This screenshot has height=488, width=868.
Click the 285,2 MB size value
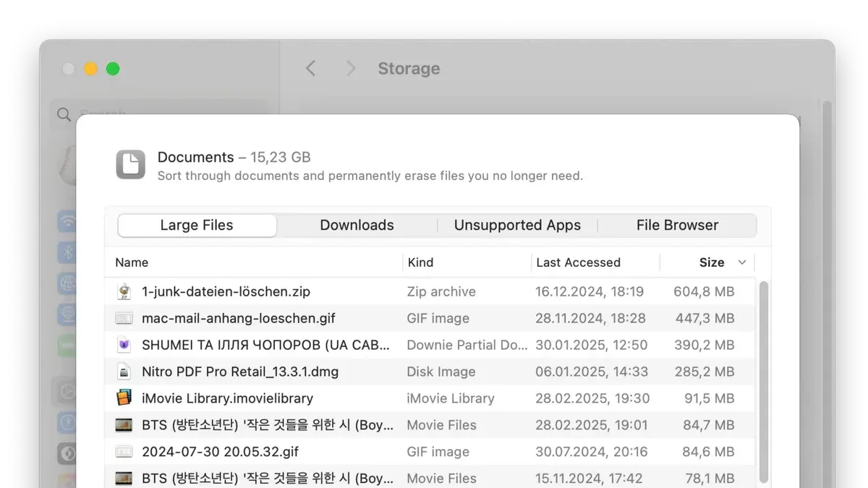coord(705,372)
